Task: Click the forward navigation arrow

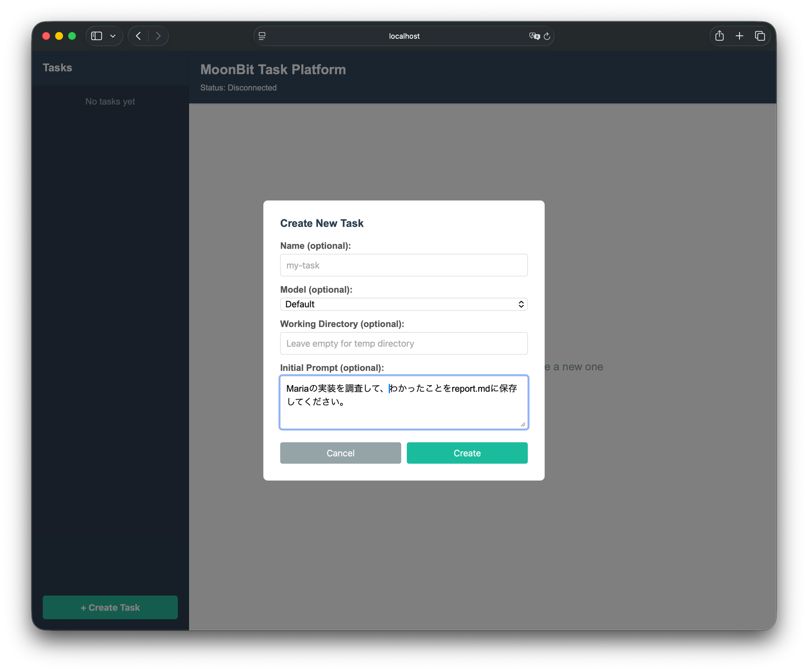Action: tap(158, 36)
